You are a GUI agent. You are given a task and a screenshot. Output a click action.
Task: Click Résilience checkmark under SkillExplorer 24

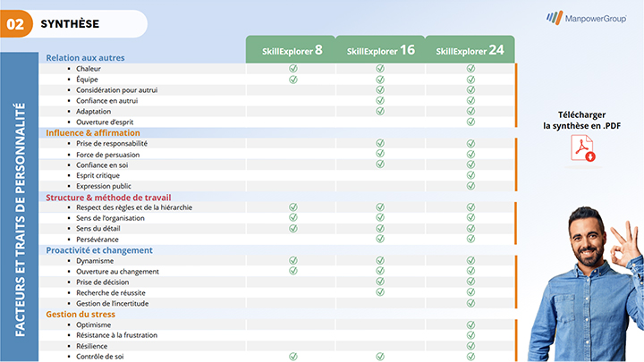[470, 346]
